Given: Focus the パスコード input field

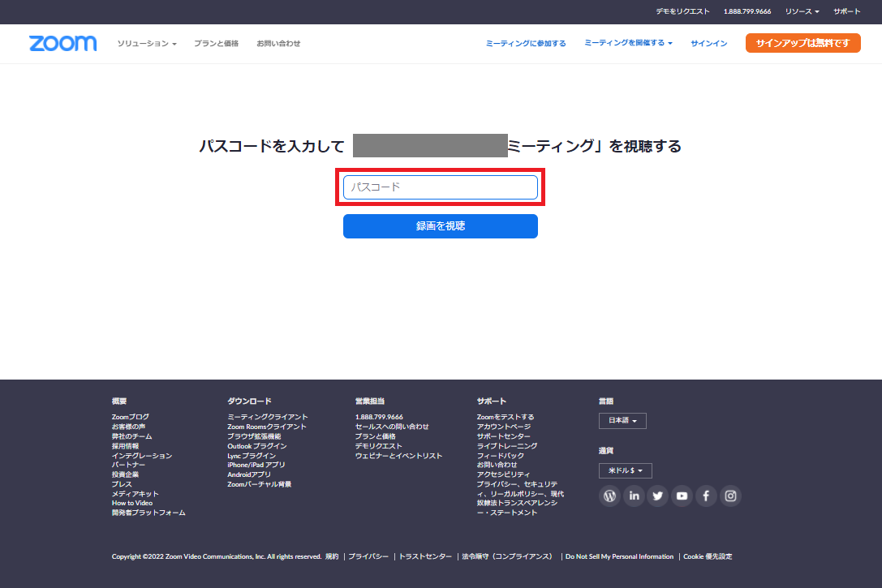Looking at the screenshot, I should point(440,187).
